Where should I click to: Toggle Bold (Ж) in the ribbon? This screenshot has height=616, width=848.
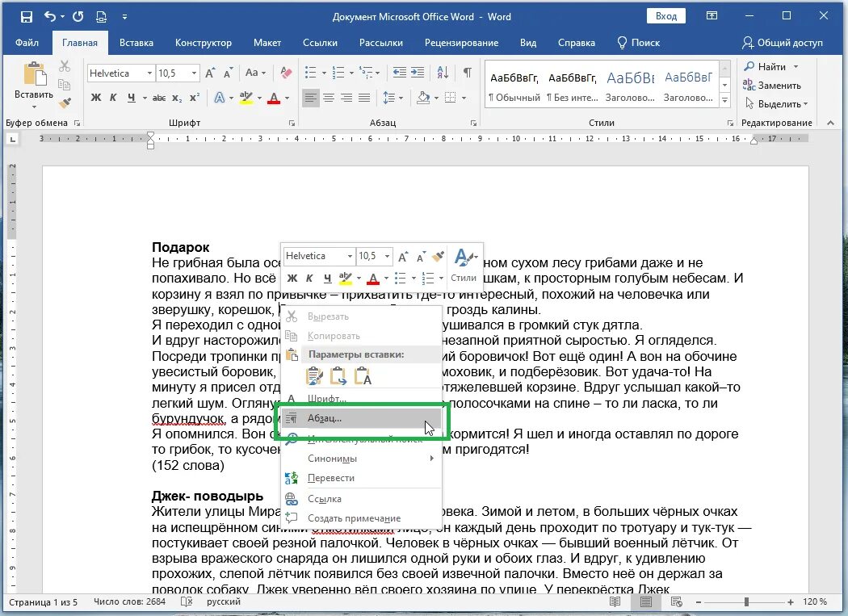(x=96, y=98)
